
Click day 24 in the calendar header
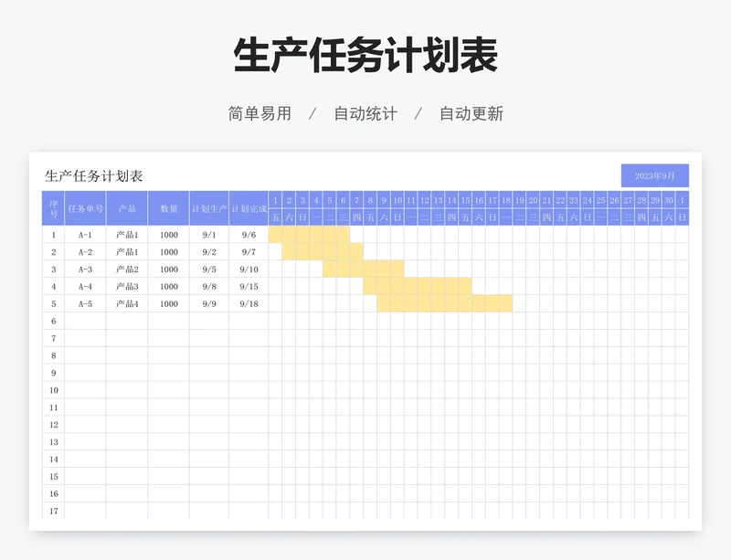tap(588, 200)
